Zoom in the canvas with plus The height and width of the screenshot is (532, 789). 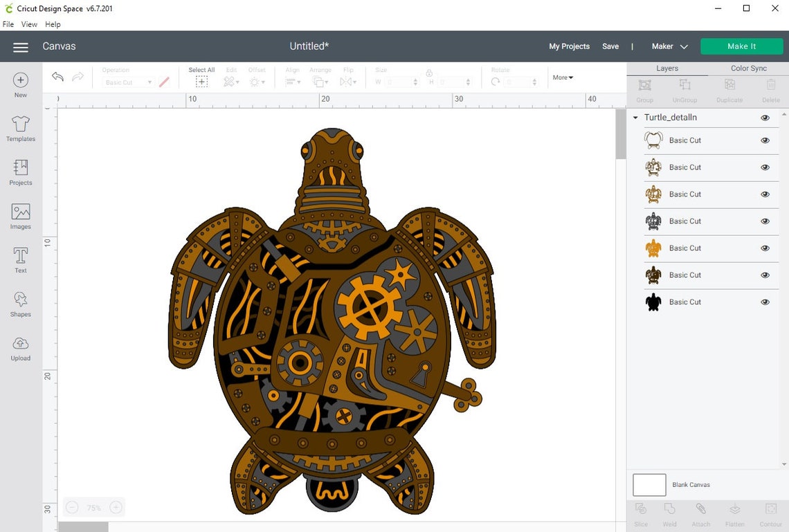(x=116, y=507)
